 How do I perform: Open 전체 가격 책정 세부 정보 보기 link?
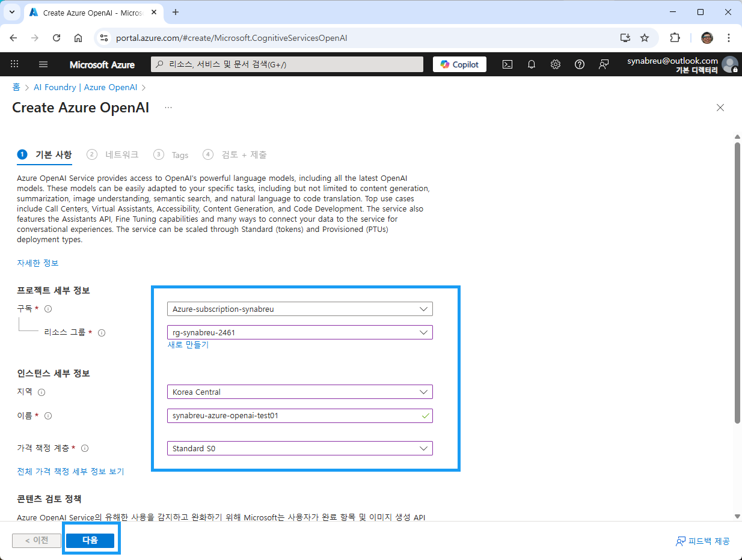[x=71, y=472]
